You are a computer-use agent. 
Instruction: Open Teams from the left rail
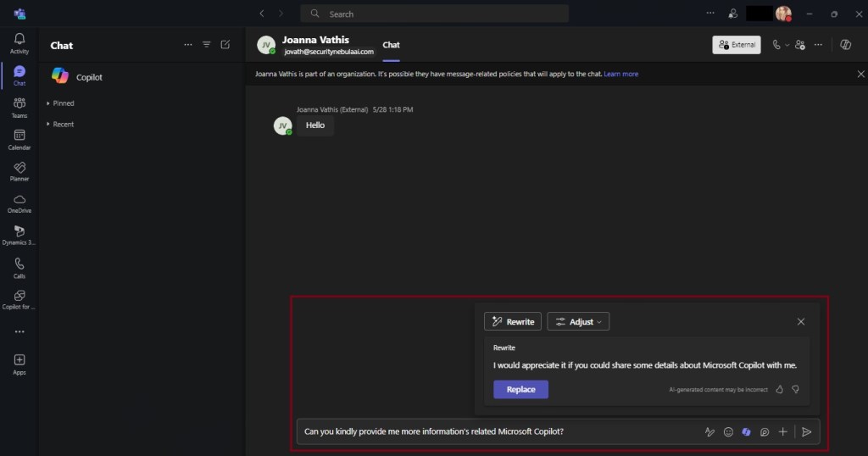tap(19, 107)
